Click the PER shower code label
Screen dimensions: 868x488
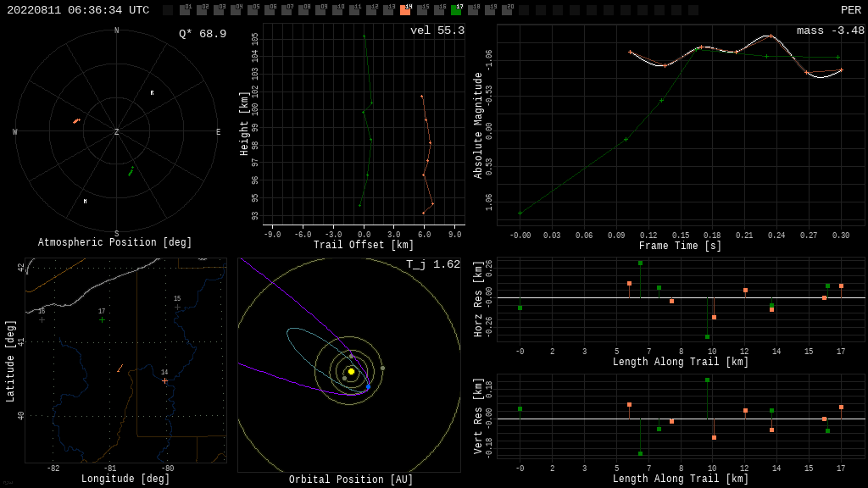coord(850,10)
